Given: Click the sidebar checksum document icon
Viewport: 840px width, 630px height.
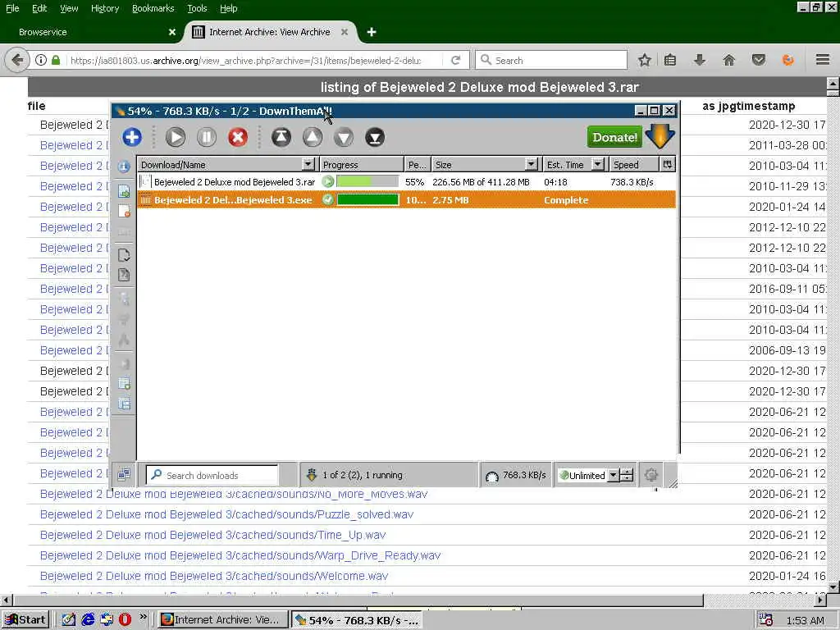Looking at the screenshot, I should pos(124,275).
